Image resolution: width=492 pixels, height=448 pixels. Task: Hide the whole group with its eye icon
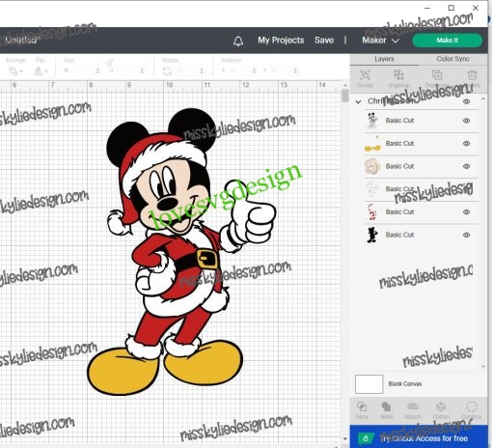[466, 101]
